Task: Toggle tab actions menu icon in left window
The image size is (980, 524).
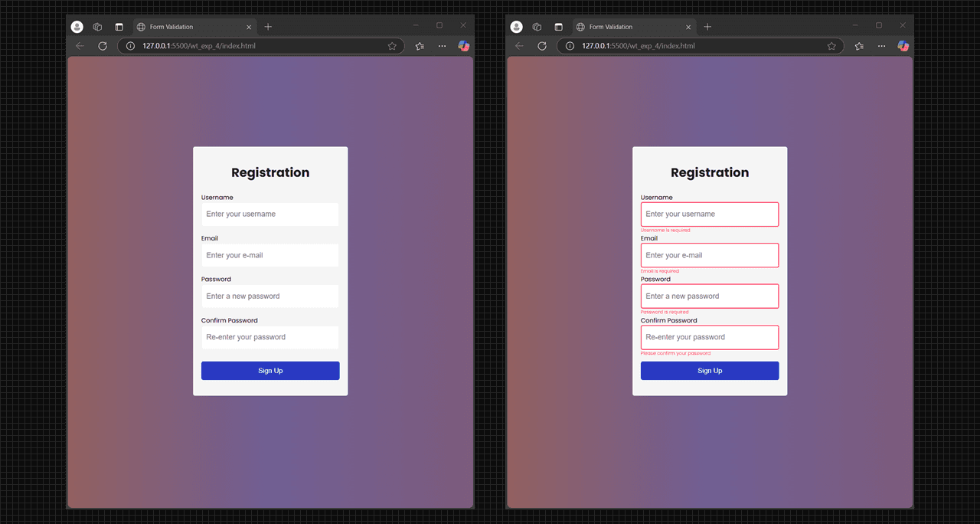Action: tap(119, 27)
